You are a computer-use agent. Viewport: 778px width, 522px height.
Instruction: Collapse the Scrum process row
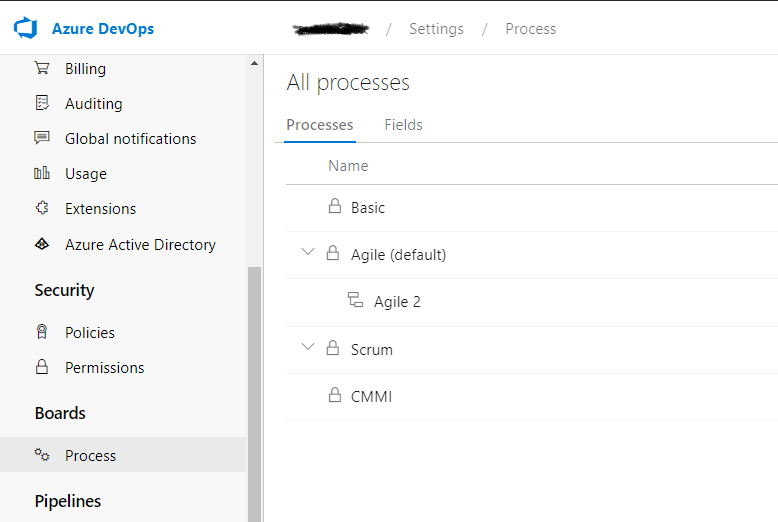pos(308,346)
